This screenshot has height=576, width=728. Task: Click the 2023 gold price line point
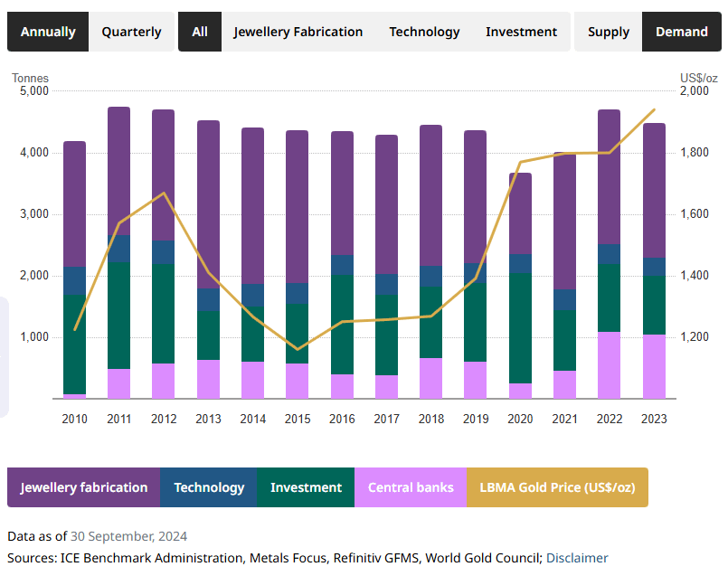pos(654,110)
